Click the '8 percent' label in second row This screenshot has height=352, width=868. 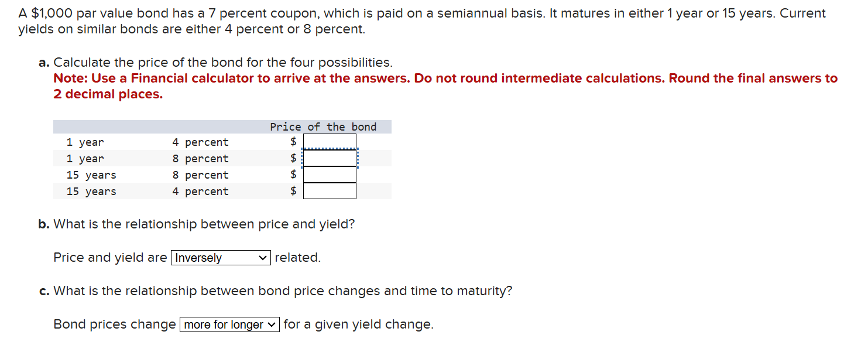point(200,158)
